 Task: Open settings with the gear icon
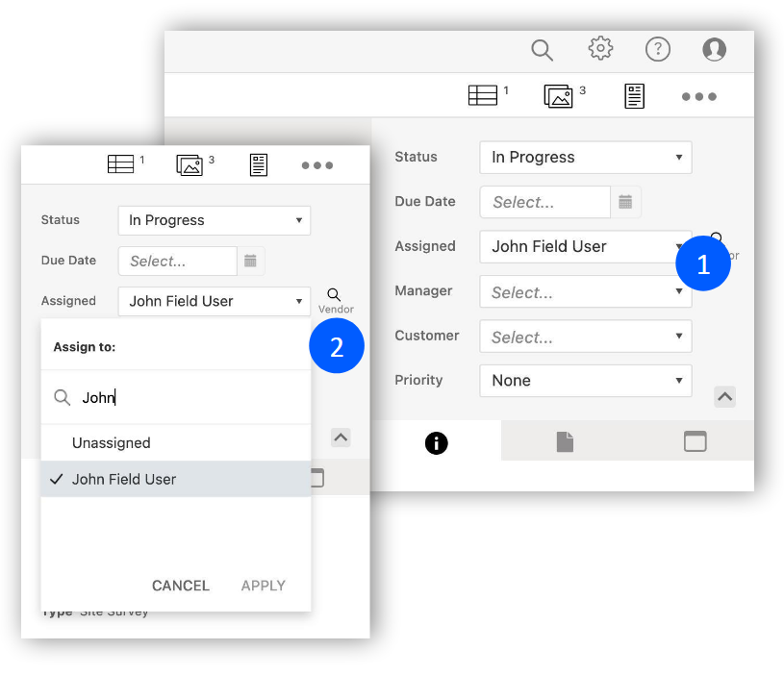(x=600, y=48)
